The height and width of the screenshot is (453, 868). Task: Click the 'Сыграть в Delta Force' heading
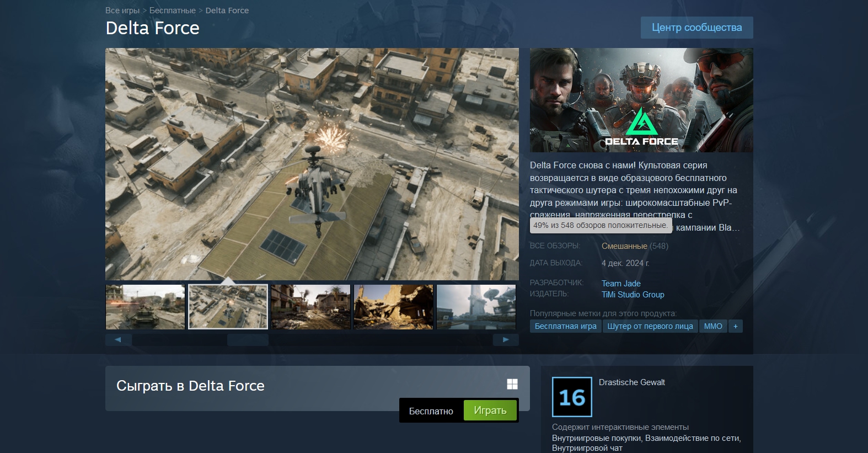[190, 386]
